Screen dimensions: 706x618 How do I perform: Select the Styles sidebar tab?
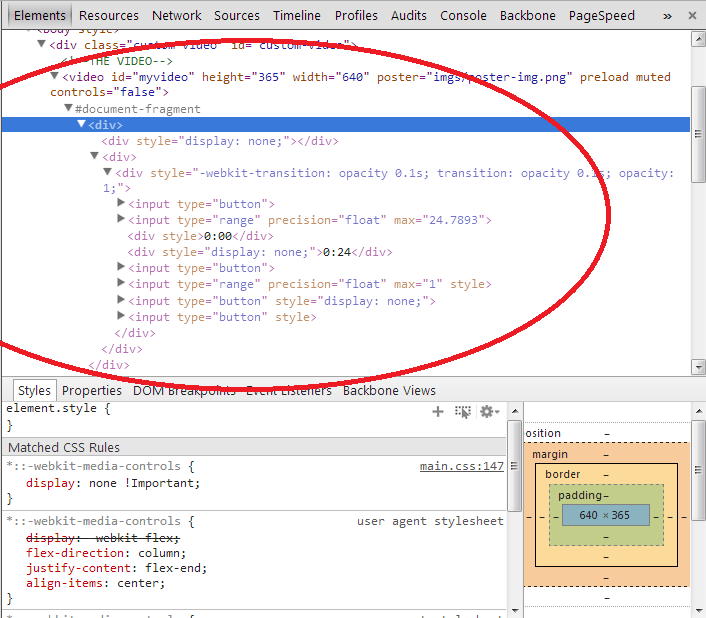tap(34, 390)
